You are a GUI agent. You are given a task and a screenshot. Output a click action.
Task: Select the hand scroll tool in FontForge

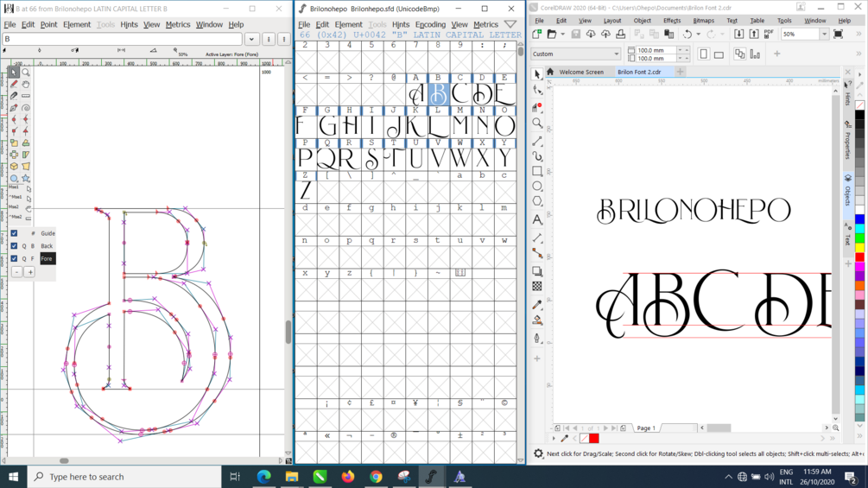26,84
